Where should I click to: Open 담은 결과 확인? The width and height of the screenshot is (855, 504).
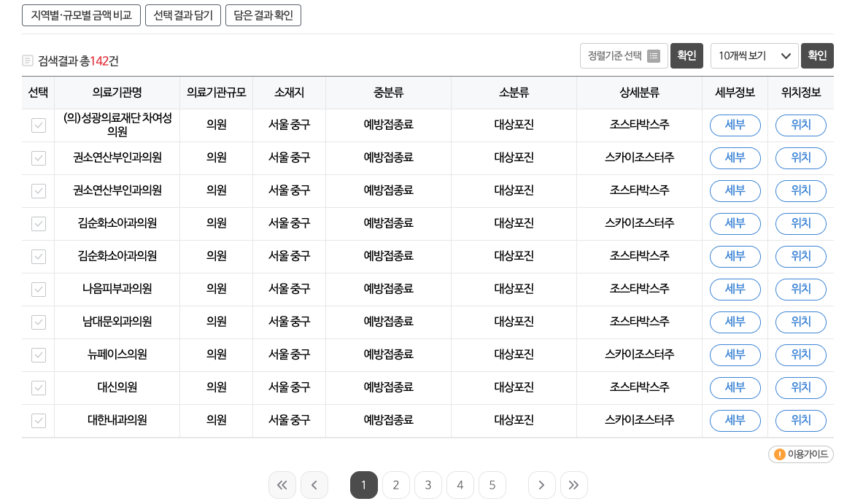click(263, 15)
